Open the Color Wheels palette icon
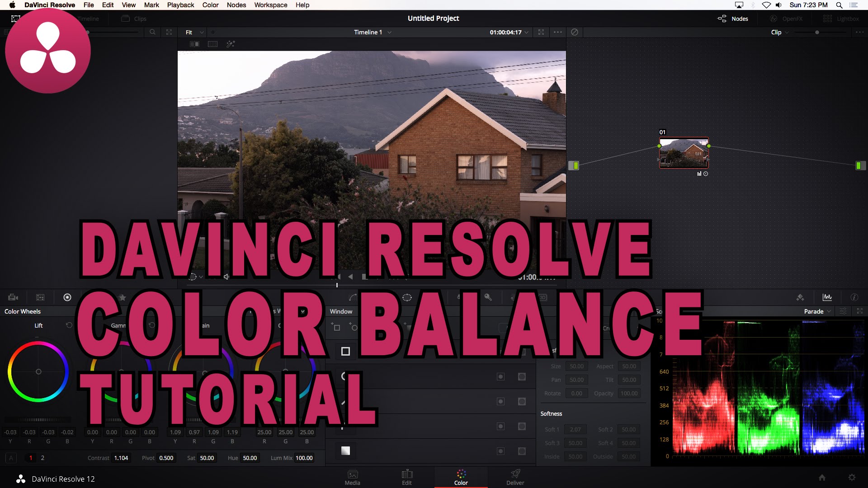Image resolution: width=868 pixels, height=488 pixels. tap(67, 297)
